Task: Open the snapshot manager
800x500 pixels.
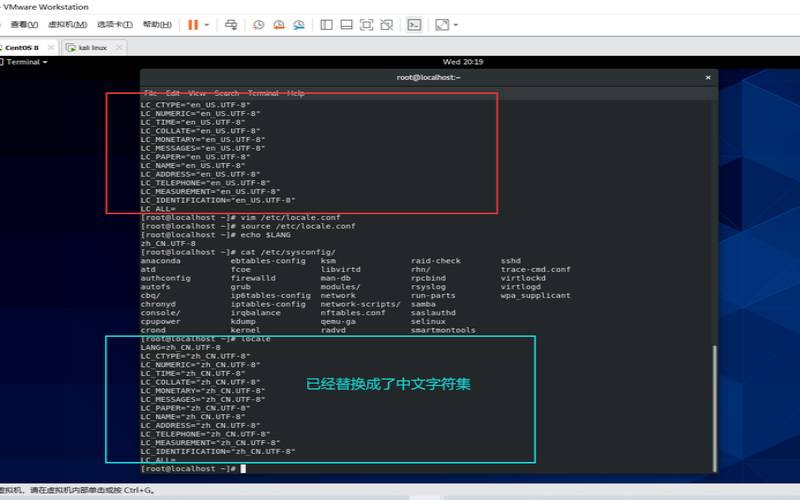Action: click(x=299, y=24)
